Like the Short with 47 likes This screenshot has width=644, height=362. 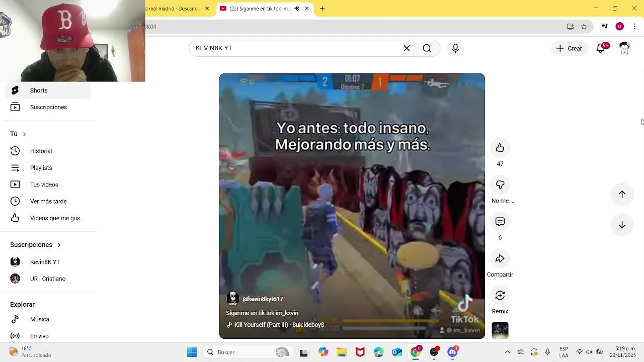click(500, 148)
